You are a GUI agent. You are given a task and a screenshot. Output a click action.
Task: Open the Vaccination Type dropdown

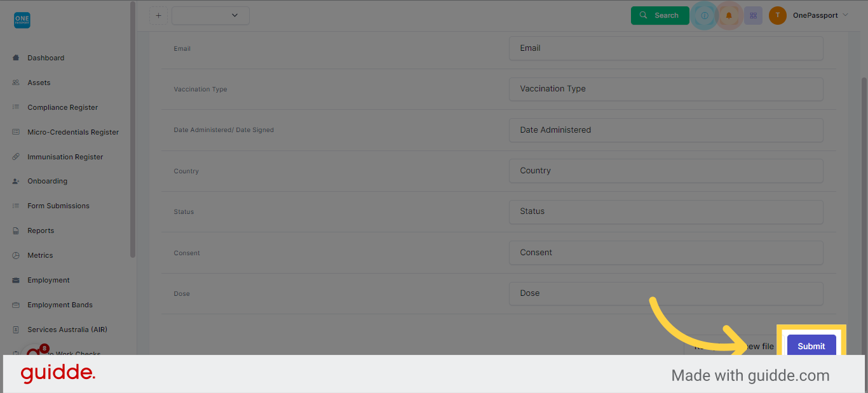[666, 89]
